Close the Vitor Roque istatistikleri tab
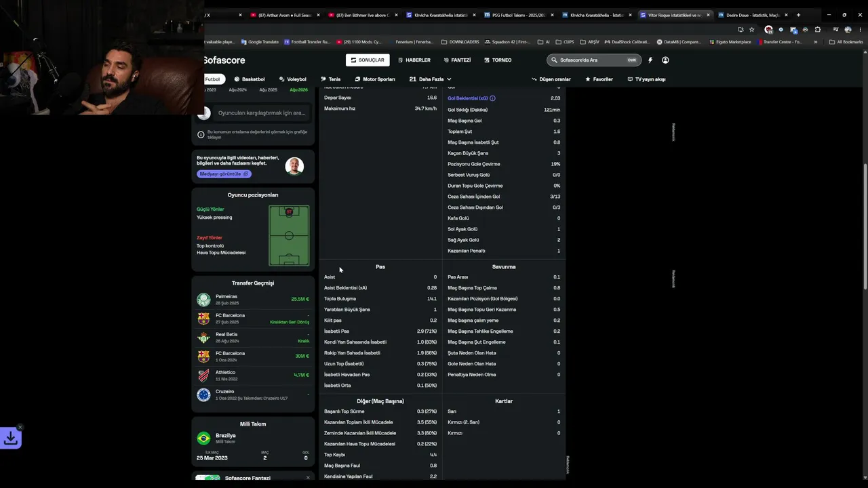868x488 pixels. tap(709, 15)
